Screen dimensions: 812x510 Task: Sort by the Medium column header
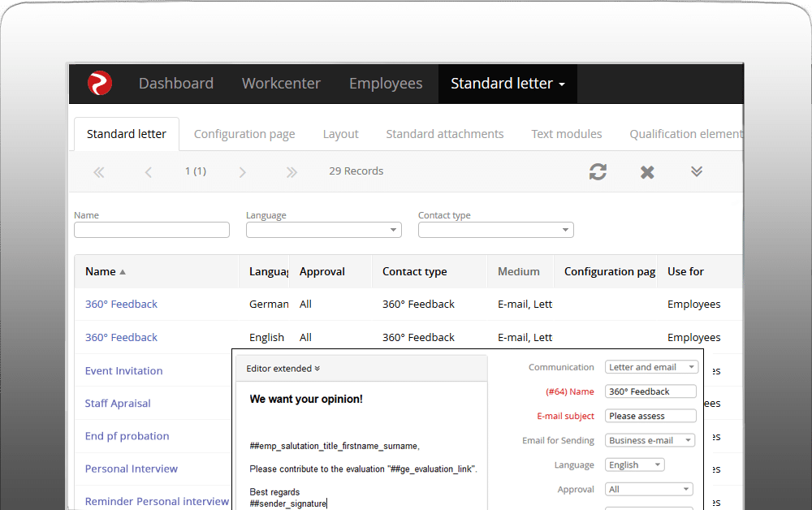(518, 272)
